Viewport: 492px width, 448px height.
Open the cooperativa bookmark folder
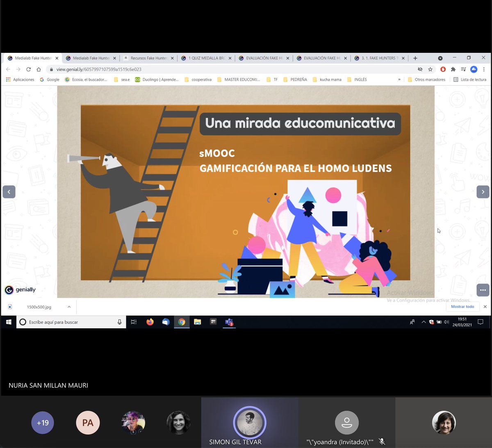(198, 80)
